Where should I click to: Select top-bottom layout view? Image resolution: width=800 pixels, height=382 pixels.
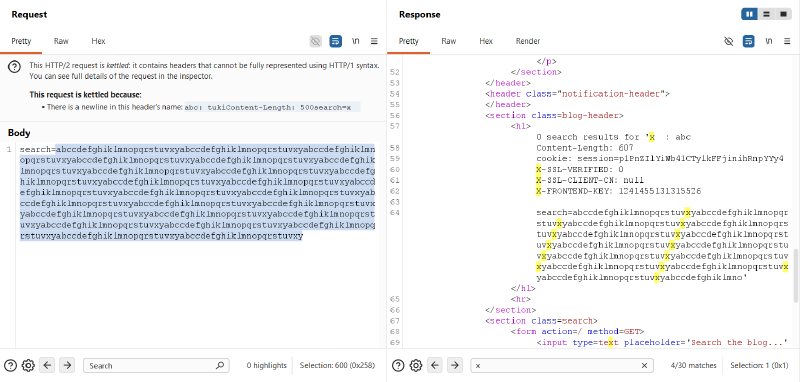[766, 14]
